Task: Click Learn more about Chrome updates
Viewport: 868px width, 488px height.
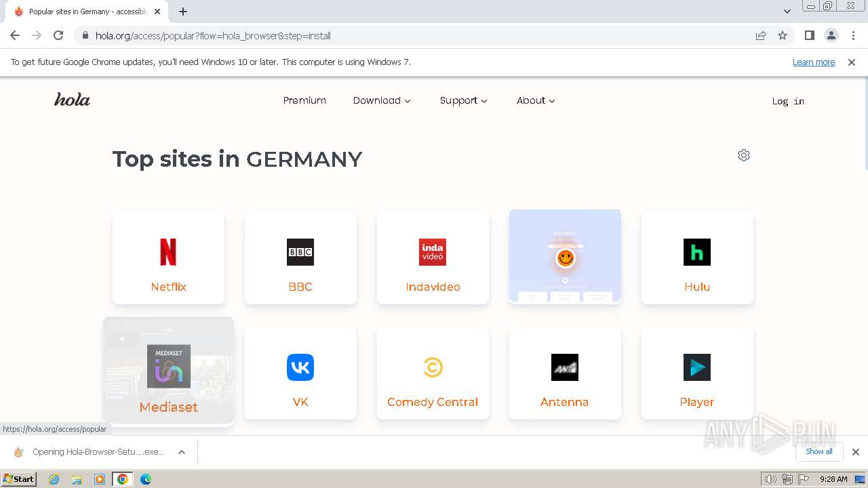Action: 814,62
